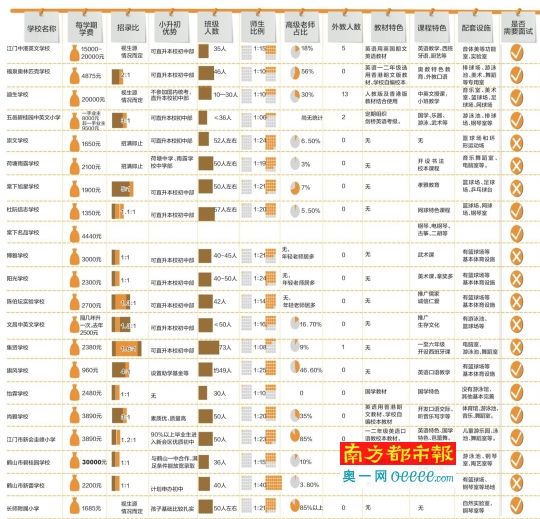Open the 奥一网 oeeee.com link
Screen dimensions: 540x519
pos(398,476)
